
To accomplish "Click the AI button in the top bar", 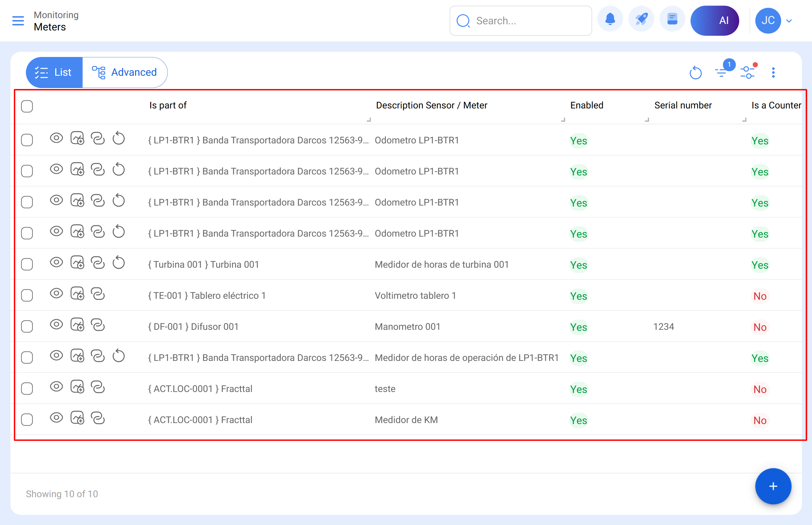I will 715,20.
